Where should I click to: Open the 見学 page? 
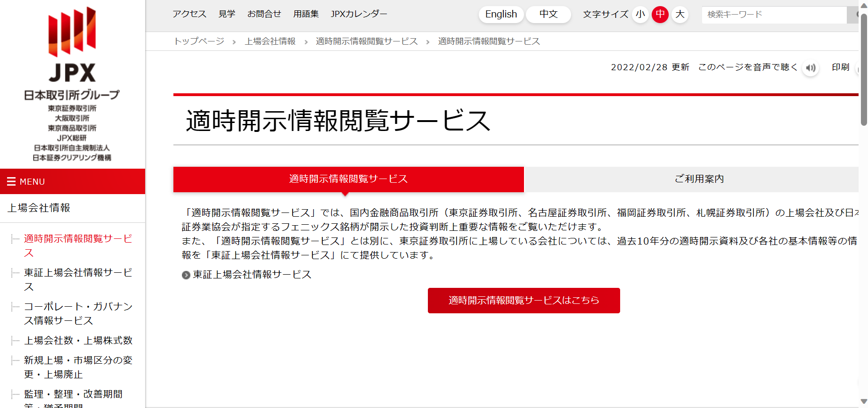(x=227, y=14)
